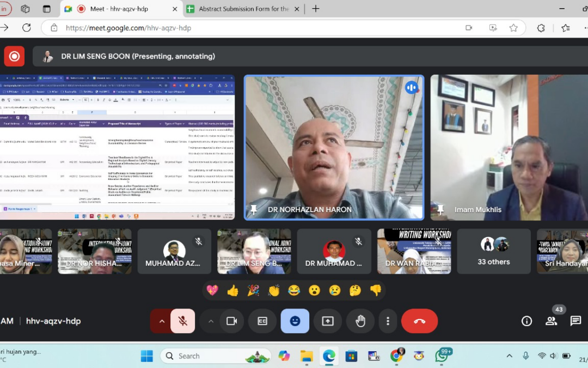View site information lock icon

click(x=54, y=28)
